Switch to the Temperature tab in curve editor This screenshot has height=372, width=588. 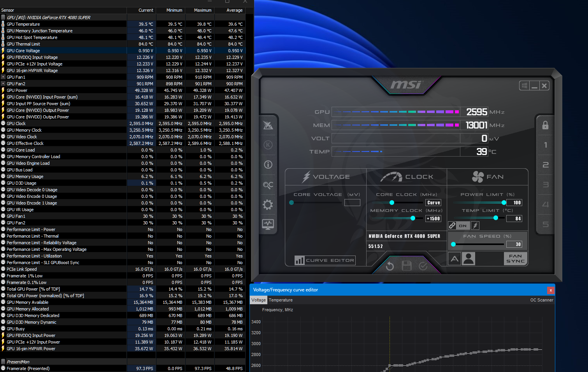(x=281, y=300)
